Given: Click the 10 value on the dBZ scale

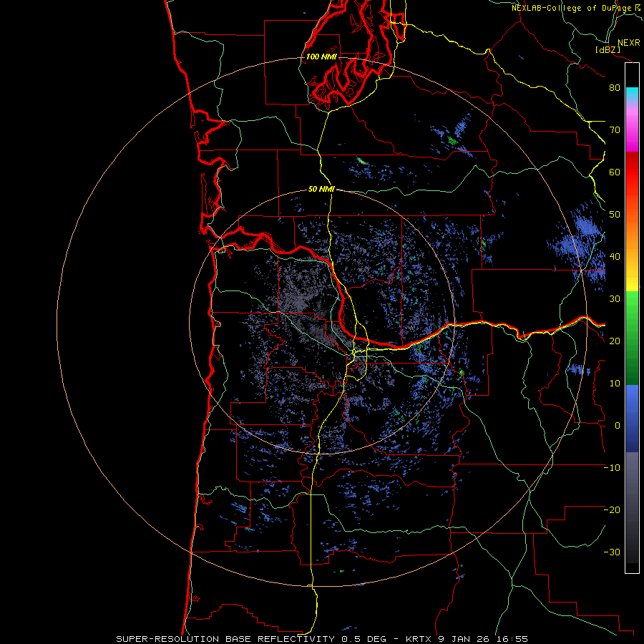Looking at the screenshot, I should pos(615,384).
